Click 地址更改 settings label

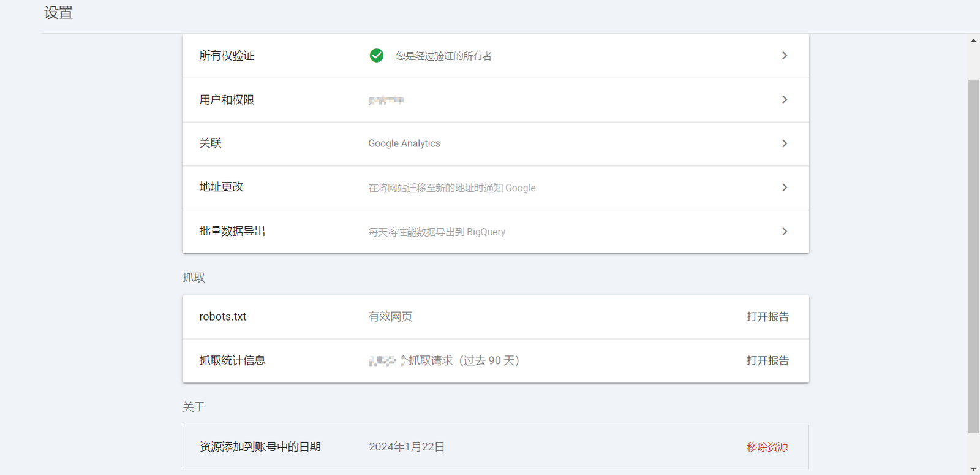(x=221, y=187)
